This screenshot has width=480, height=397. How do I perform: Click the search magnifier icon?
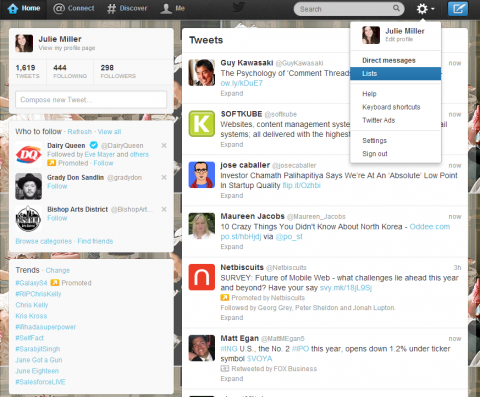[396, 8]
